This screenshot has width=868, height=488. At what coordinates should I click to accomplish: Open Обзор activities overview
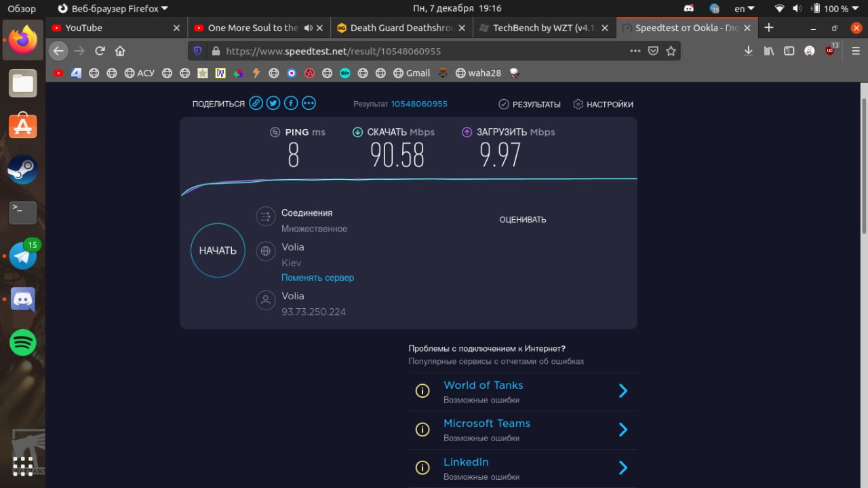[x=22, y=9]
